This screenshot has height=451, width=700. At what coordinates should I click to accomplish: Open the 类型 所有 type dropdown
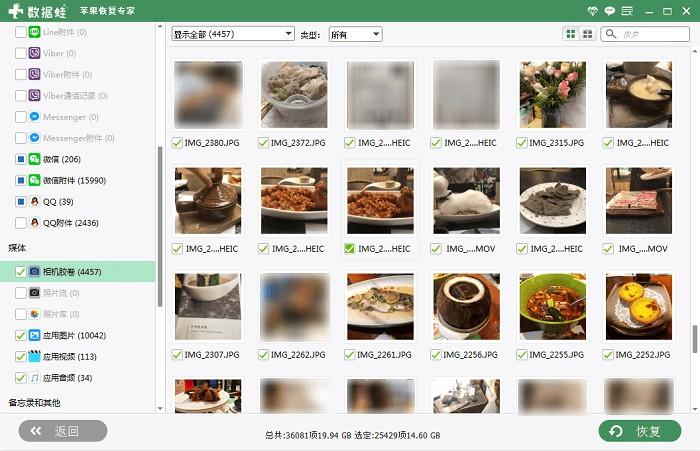355,34
